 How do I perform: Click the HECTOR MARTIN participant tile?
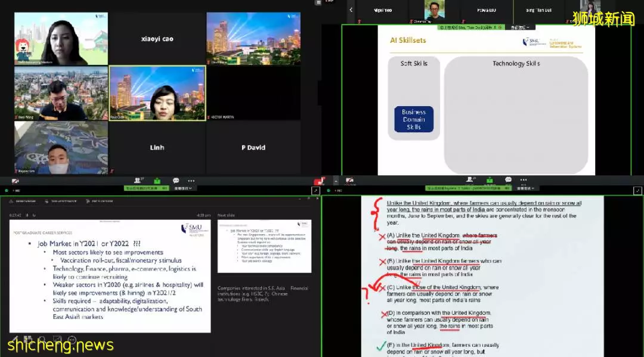(253, 93)
